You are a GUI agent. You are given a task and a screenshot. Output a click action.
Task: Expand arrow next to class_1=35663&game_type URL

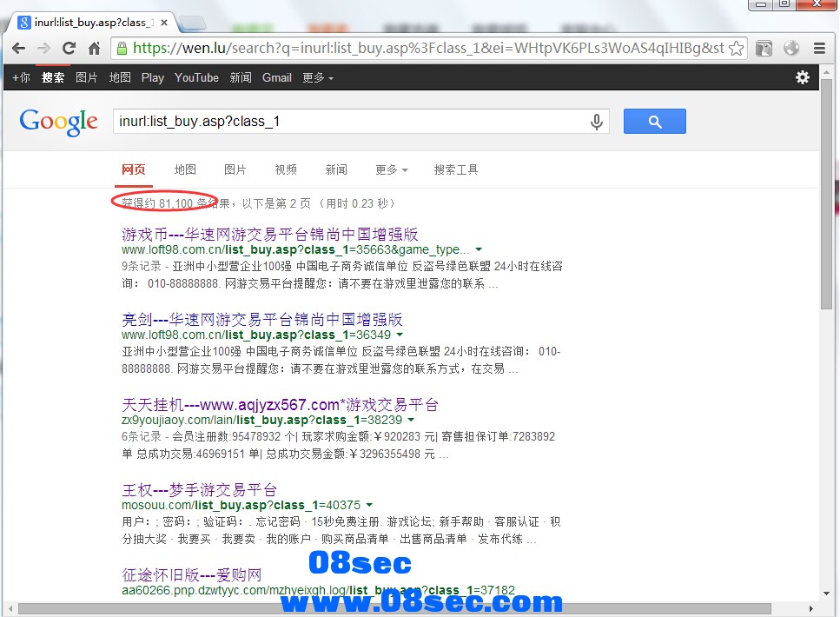pyautogui.click(x=479, y=249)
